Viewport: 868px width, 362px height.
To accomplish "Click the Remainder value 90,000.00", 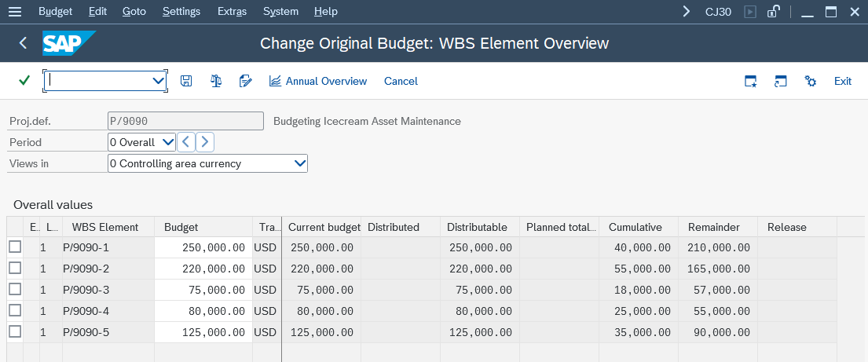I will coord(717,332).
